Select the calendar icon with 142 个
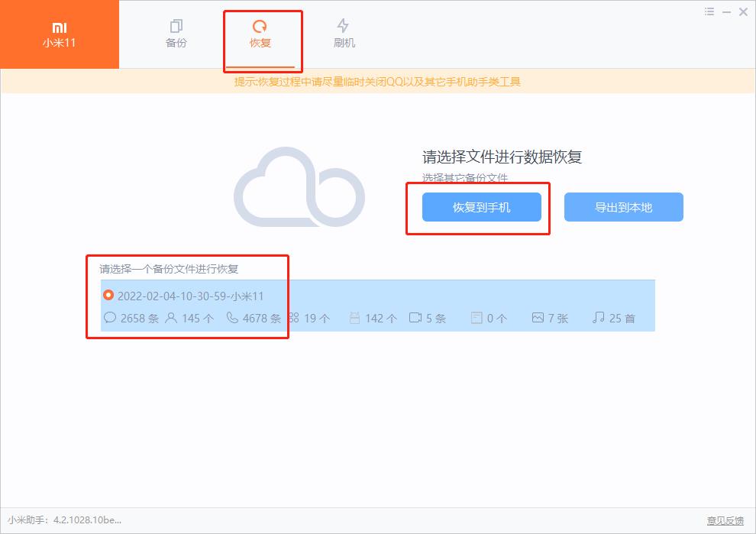Viewport: 756px width, 534px height. click(x=355, y=318)
